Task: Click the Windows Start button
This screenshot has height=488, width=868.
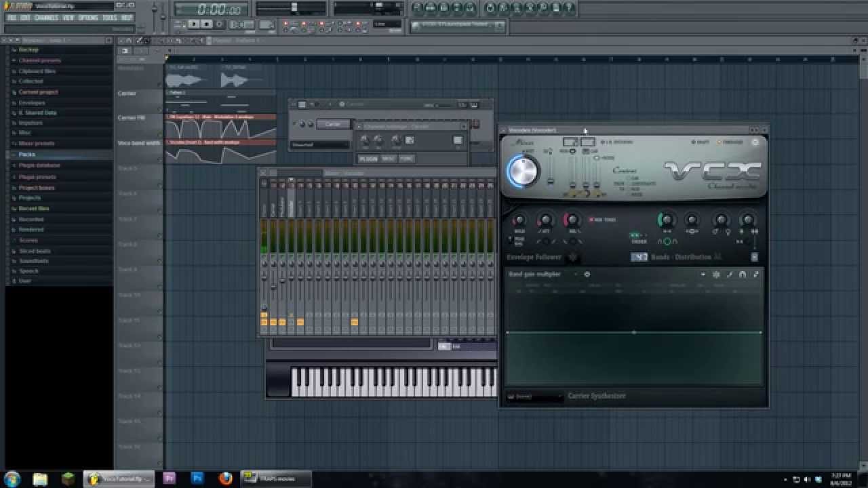Action: [12, 479]
